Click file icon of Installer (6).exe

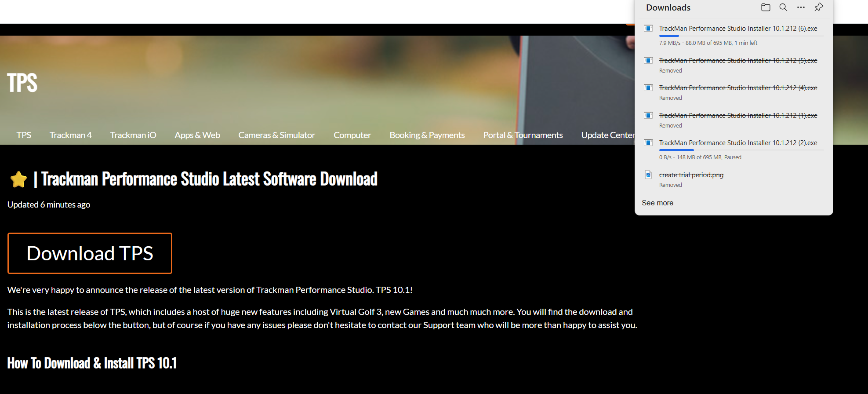click(x=648, y=29)
